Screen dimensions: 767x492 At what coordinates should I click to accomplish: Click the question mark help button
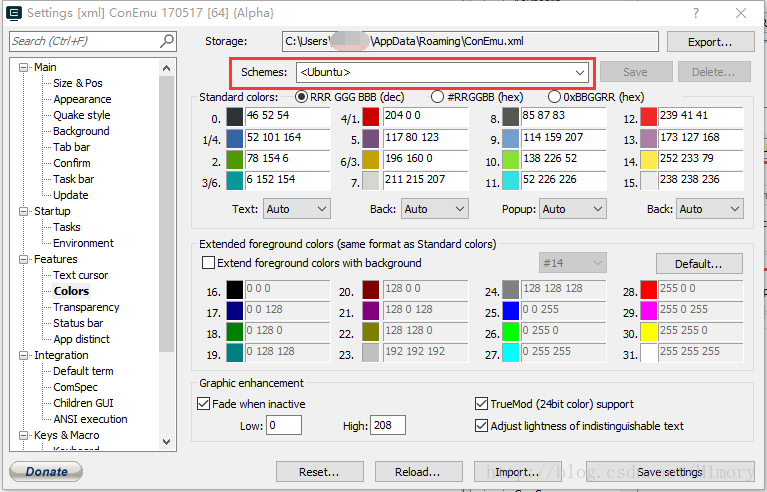[x=695, y=13]
